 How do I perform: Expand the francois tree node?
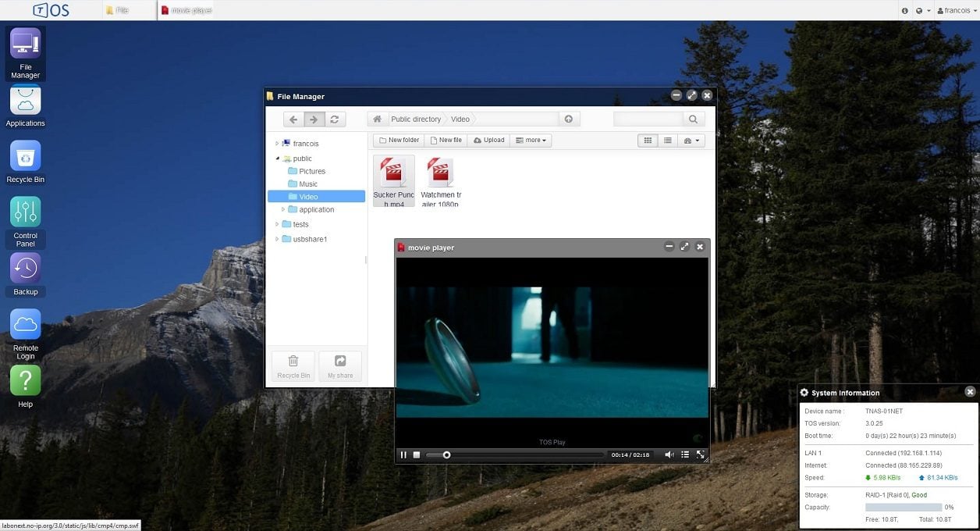(277, 144)
